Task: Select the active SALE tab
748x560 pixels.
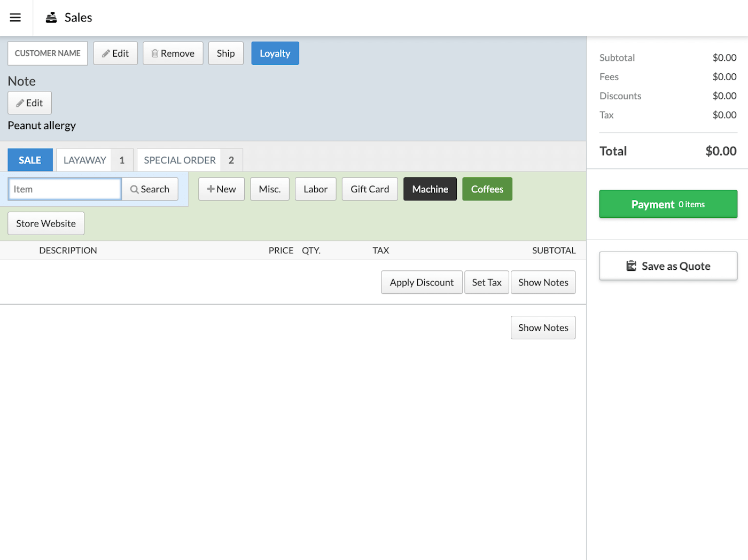Action: coord(30,160)
